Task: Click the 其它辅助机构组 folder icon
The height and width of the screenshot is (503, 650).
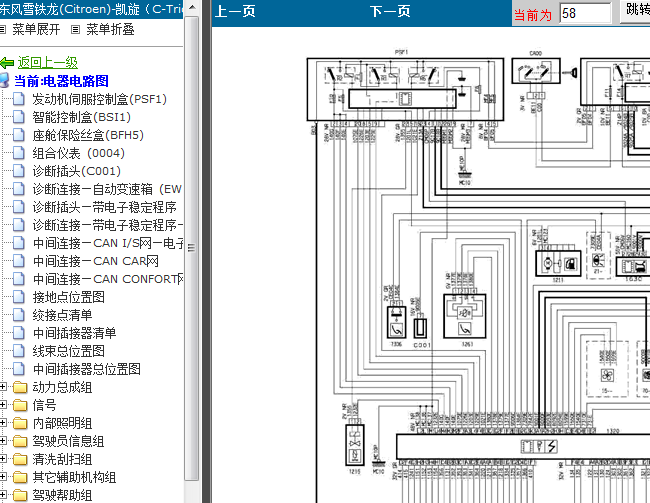Action: coord(19,477)
